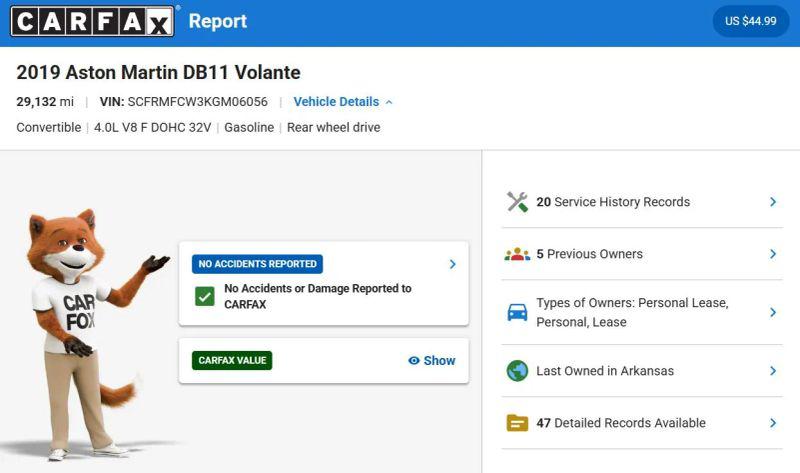Screen dimensions: 800x473
Task: Open Service History Records via its chevron
Action: coord(773,202)
